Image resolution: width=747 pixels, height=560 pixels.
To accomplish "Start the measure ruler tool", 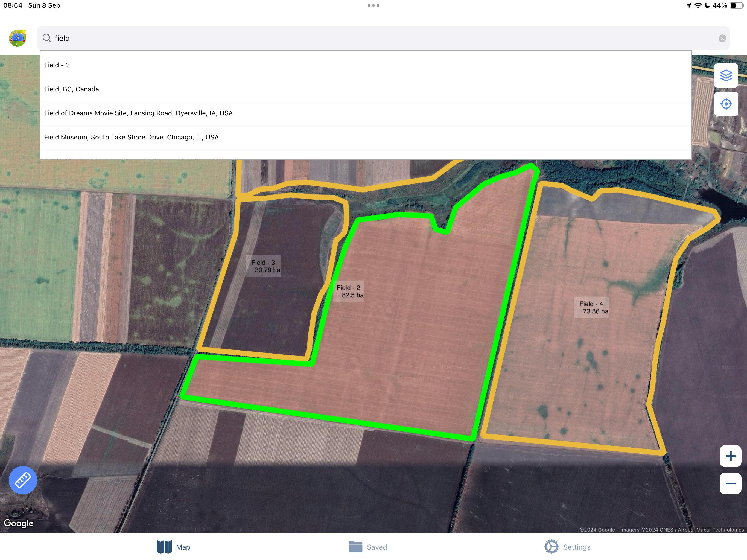I will [x=23, y=480].
